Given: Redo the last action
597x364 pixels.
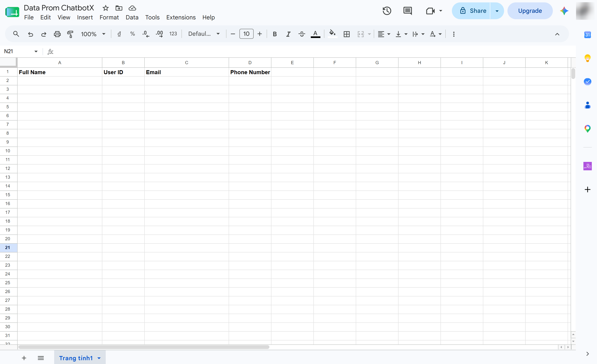Looking at the screenshot, I should tap(44, 34).
